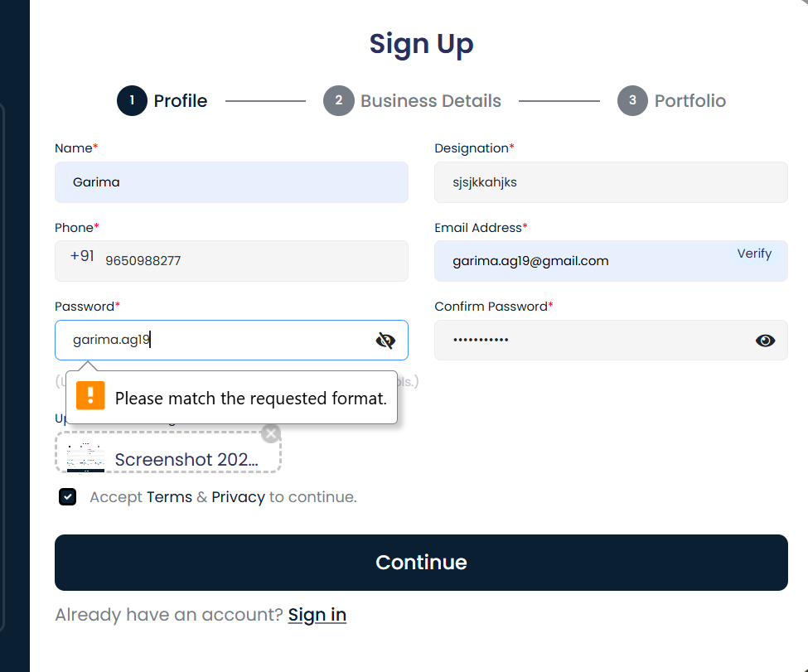
Task: Toggle Confirm Password visibility eye icon
Action: pyautogui.click(x=765, y=341)
